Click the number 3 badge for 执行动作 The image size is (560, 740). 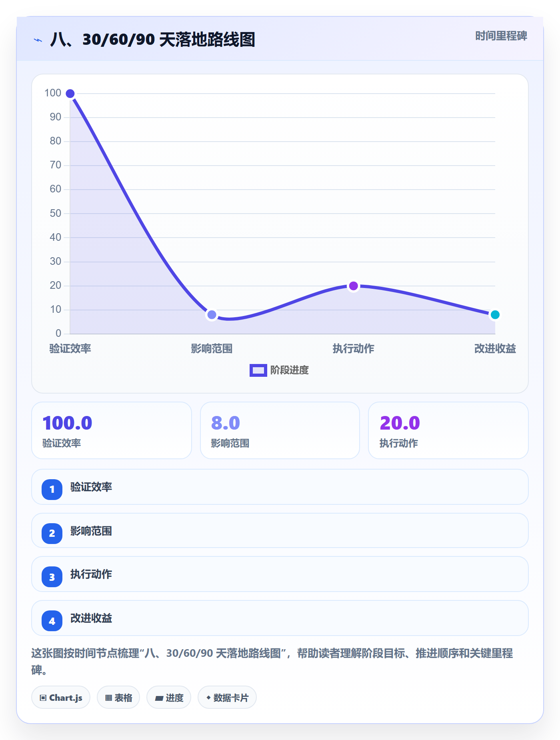click(52, 577)
